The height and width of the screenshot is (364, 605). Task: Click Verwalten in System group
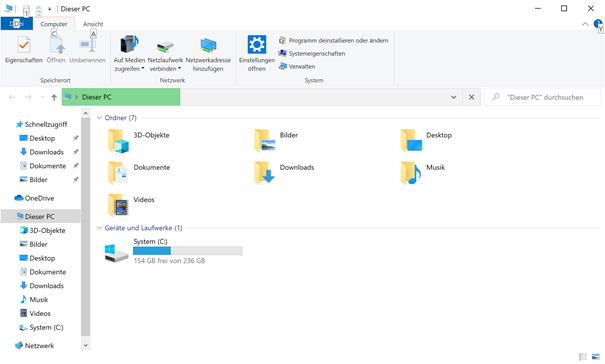[297, 66]
